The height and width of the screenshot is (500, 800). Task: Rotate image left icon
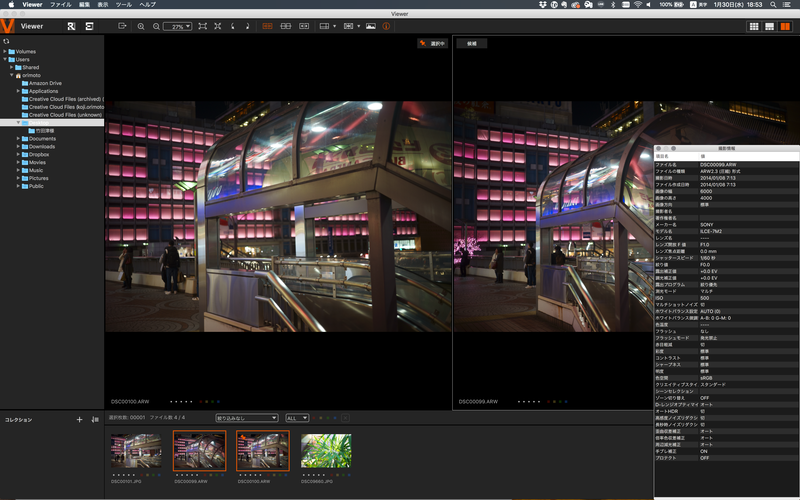tap(233, 26)
